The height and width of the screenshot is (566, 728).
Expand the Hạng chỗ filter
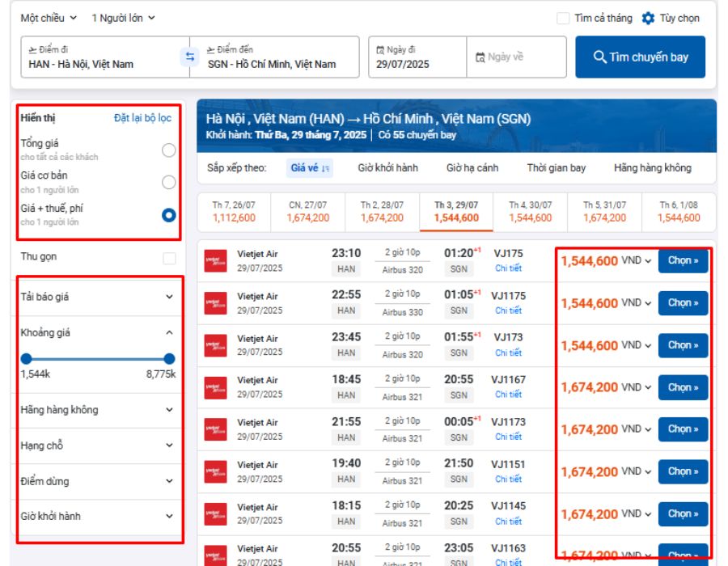tap(98, 446)
